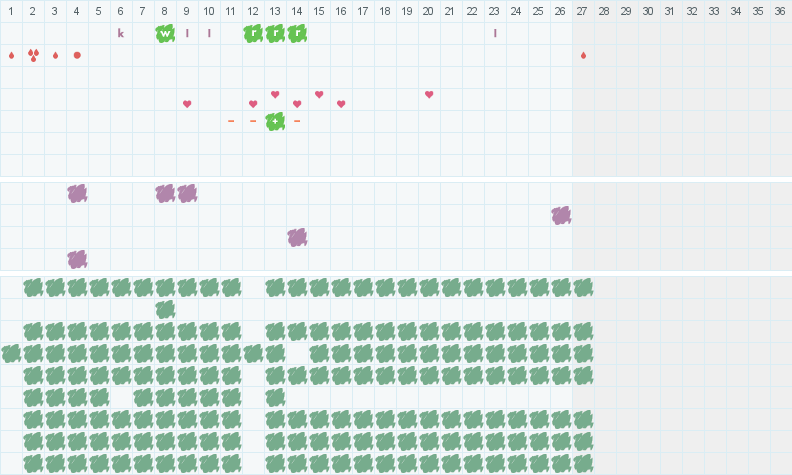The width and height of the screenshot is (792, 475).
Task: Click the heart icon on day 15
Action: coord(319,95)
